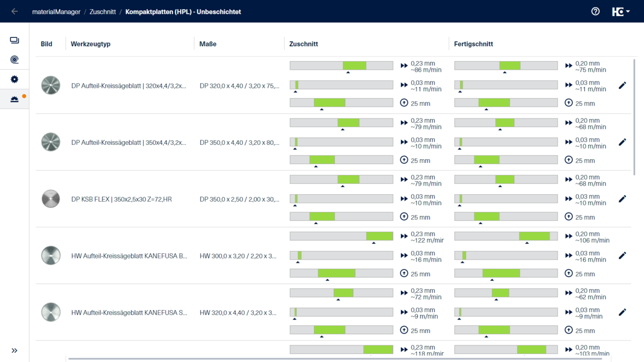The height and width of the screenshot is (362, 644).
Task: Open the edge band roll sidebar icon
Action: [x=14, y=60]
